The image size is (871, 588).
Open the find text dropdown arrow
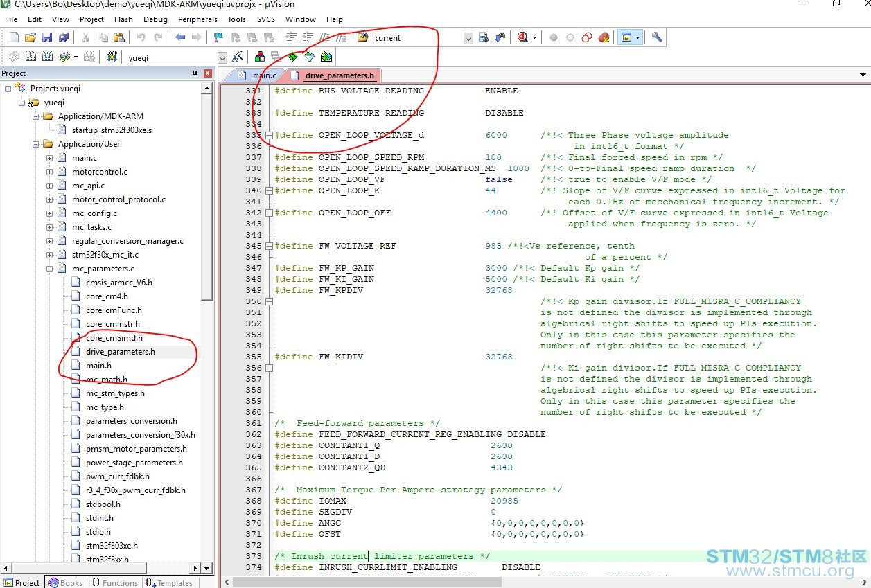[x=468, y=38]
